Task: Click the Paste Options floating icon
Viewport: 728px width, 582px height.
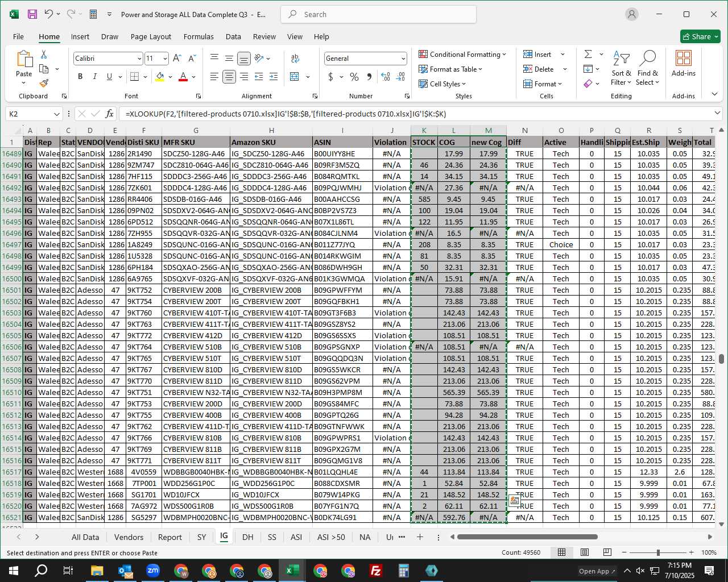Action: click(x=515, y=500)
